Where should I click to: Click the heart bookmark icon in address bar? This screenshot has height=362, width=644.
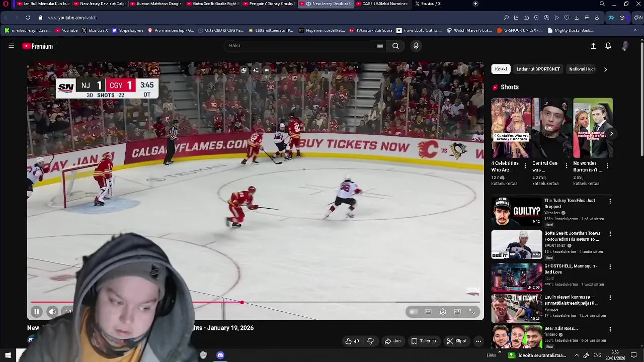click(x=567, y=18)
